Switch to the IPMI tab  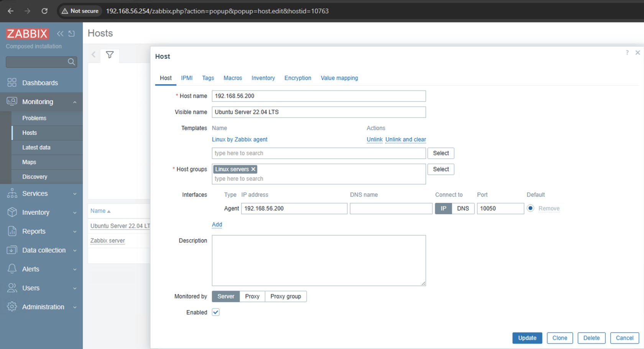[x=187, y=78]
